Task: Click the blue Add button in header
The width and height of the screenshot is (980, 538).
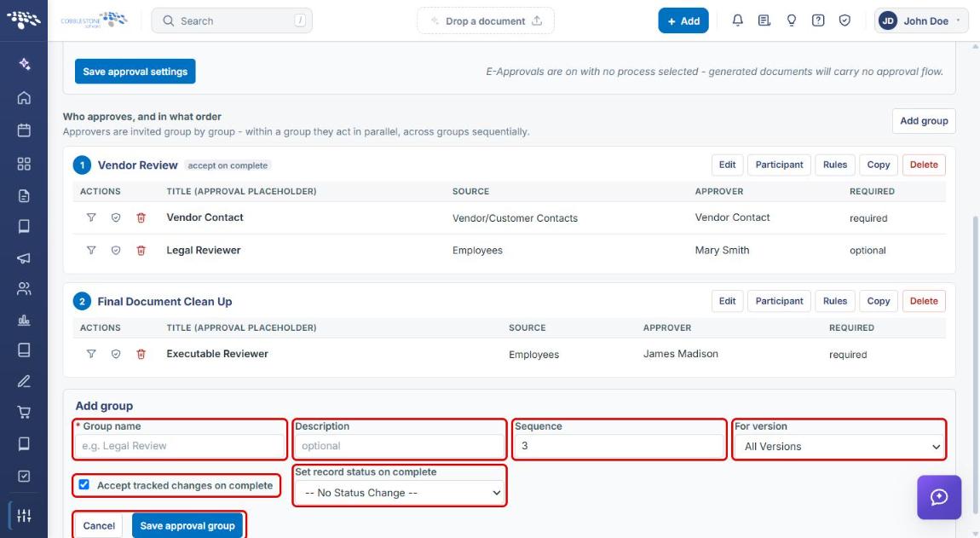Action: coord(683,20)
